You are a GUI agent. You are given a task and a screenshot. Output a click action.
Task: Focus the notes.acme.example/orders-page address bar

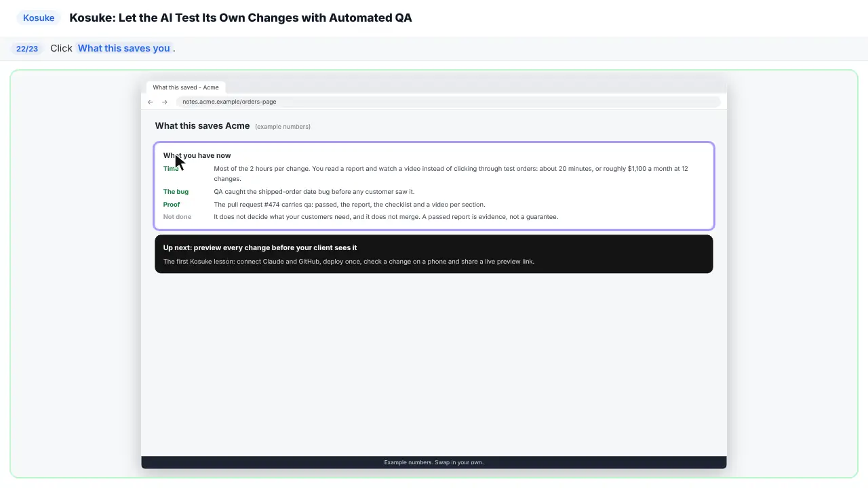(448, 102)
